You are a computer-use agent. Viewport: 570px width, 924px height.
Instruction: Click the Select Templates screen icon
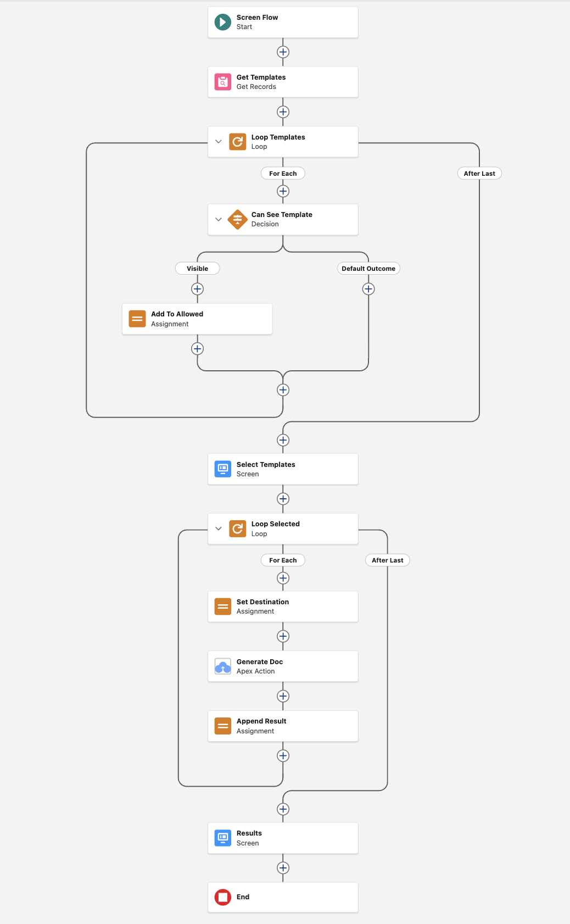point(222,469)
